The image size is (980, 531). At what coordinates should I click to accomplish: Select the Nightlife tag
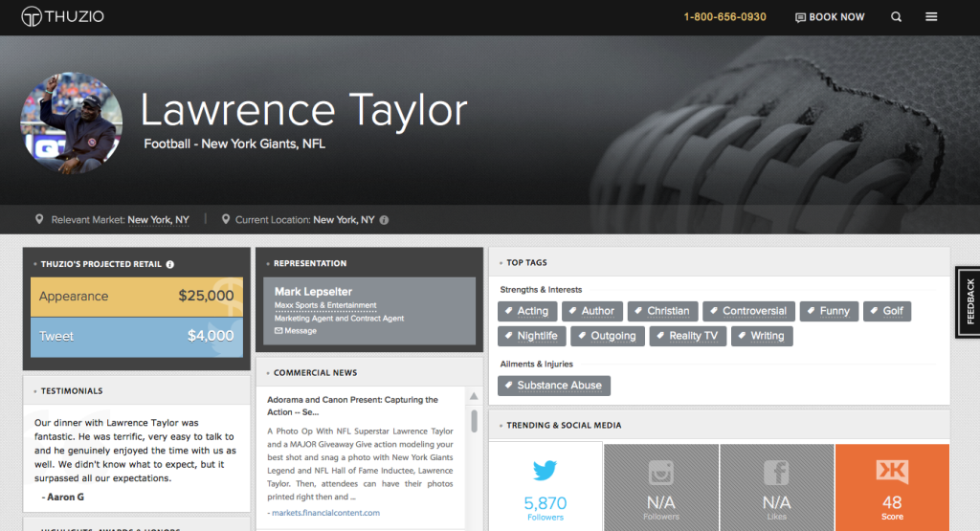pos(532,336)
